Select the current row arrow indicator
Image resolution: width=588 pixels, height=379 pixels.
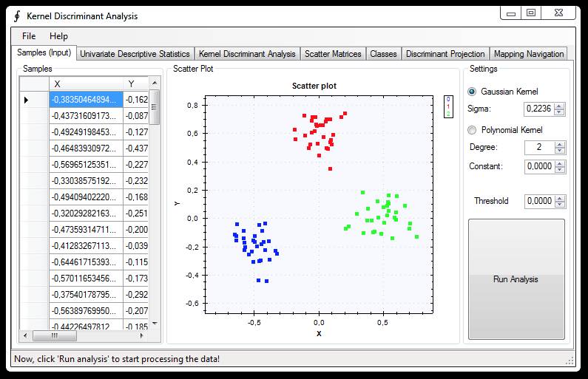26,100
